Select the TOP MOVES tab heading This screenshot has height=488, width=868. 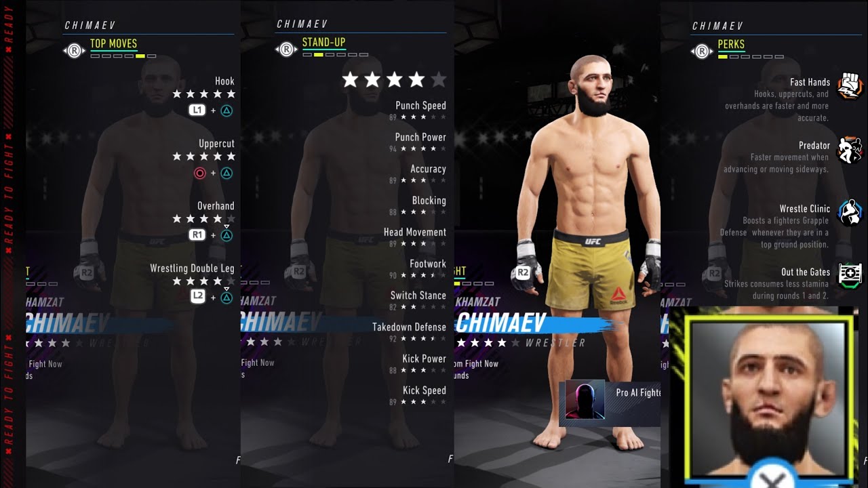point(113,44)
